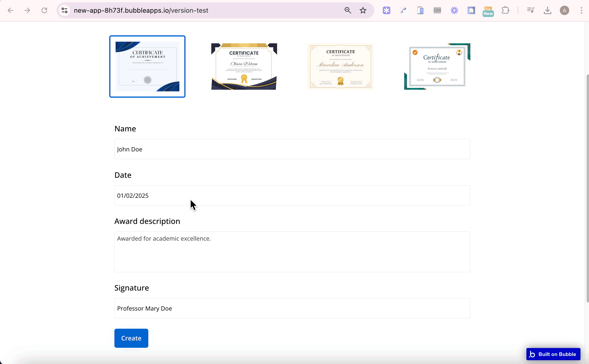Click the media control playlist icon
The width and height of the screenshot is (589, 364).
click(x=530, y=10)
